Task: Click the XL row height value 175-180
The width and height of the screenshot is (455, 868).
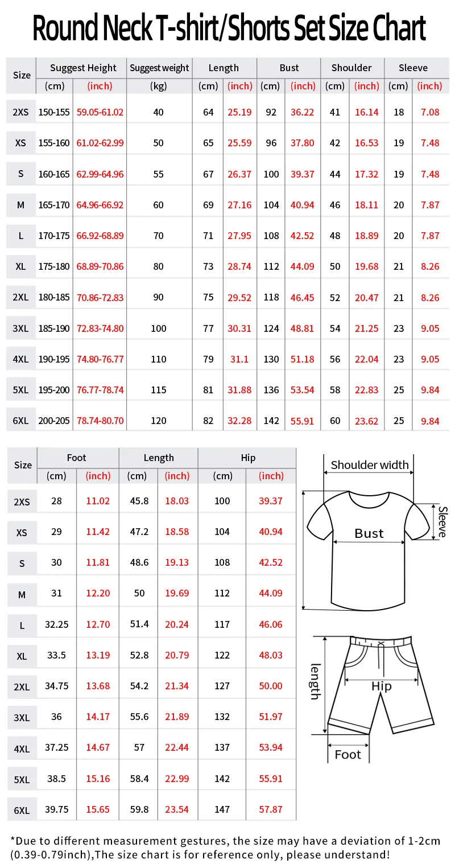Action: (x=54, y=266)
